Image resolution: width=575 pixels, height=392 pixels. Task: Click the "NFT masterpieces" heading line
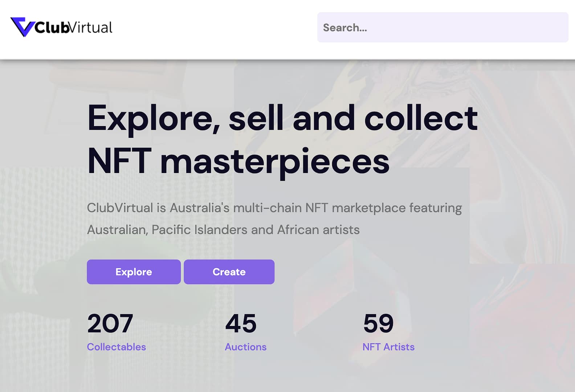click(238, 161)
